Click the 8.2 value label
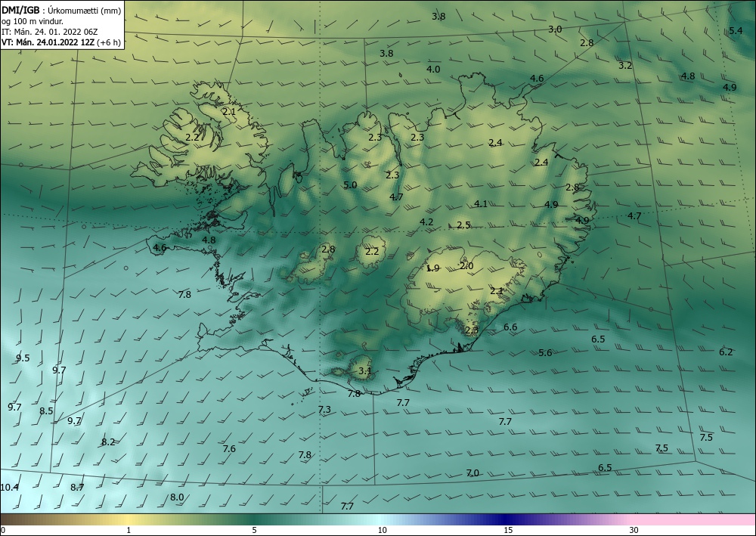 [x=108, y=442]
